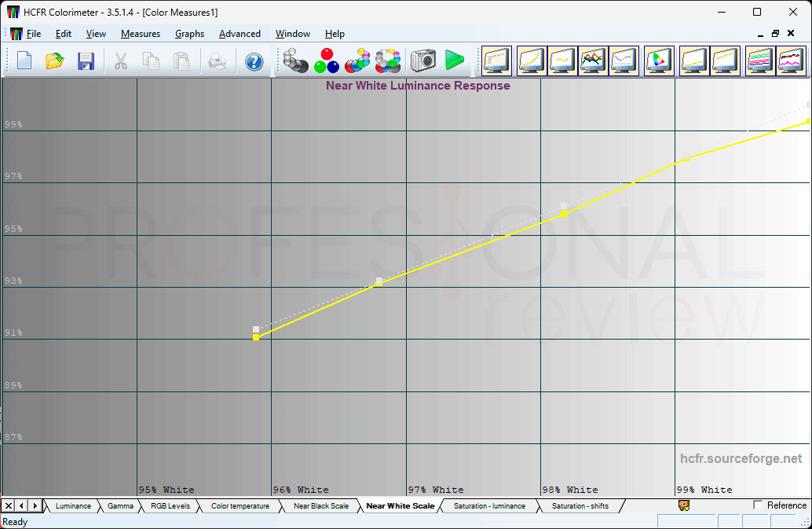This screenshot has width=812, height=529.
Task: Show near black graph view icon
Action: tap(694, 61)
